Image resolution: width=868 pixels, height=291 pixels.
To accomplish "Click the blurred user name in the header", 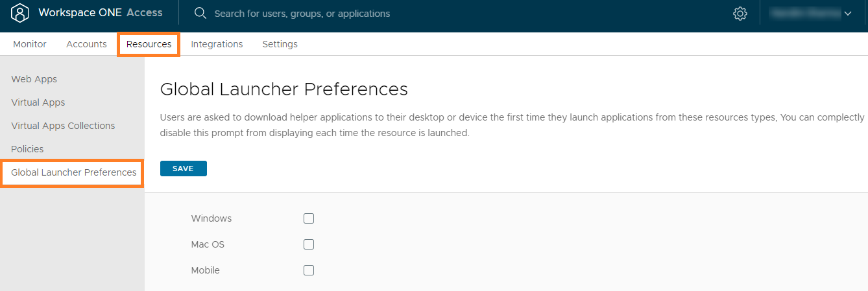I will click(804, 13).
